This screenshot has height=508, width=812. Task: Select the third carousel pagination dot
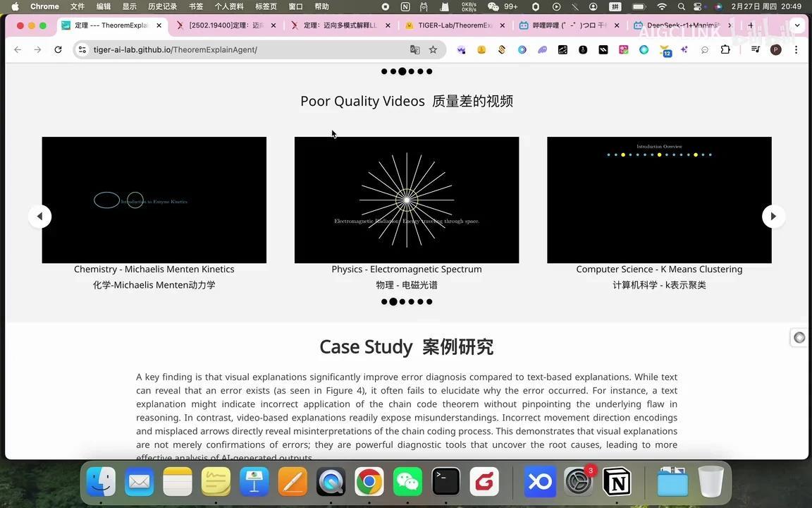tap(402, 301)
